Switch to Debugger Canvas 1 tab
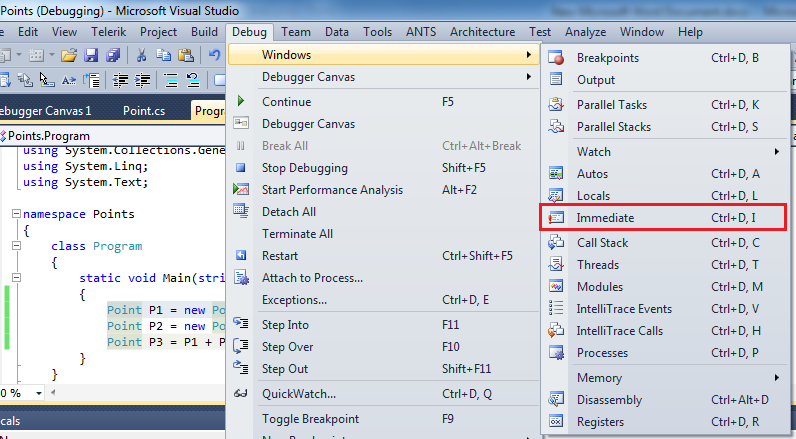The width and height of the screenshot is (796, 439). (x=46, y=111)
